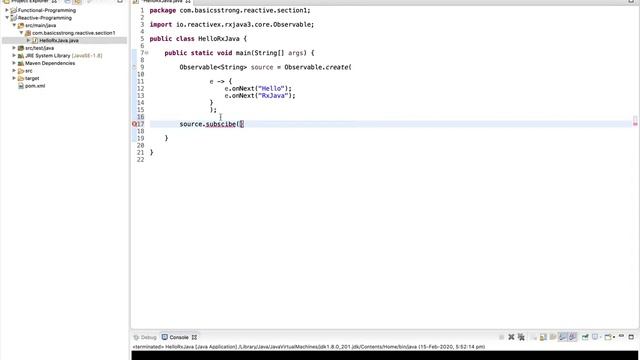Click the Open Console icon
Image resolution: width=640 pixels, height=360 pixels.
(x=608, y=337)
